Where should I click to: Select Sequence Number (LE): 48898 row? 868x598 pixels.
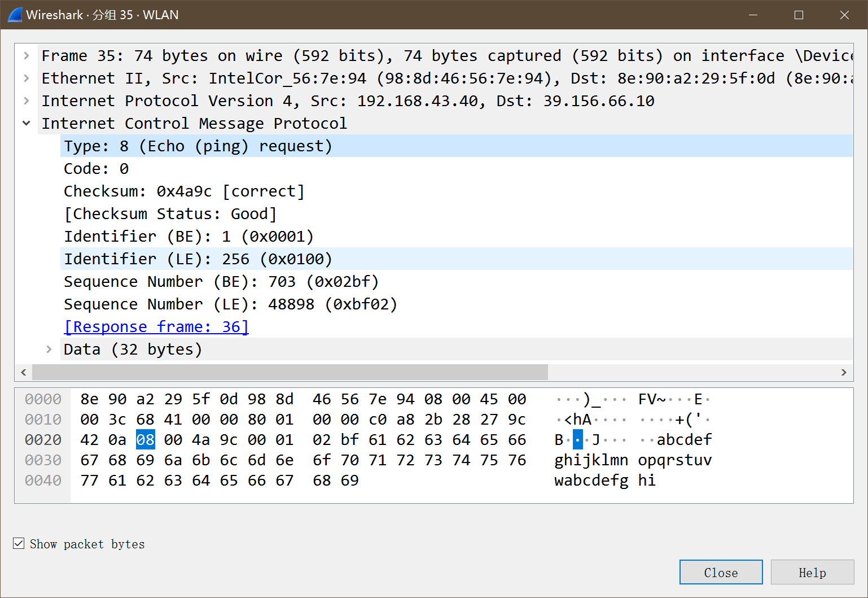click(x=457, y=304)
